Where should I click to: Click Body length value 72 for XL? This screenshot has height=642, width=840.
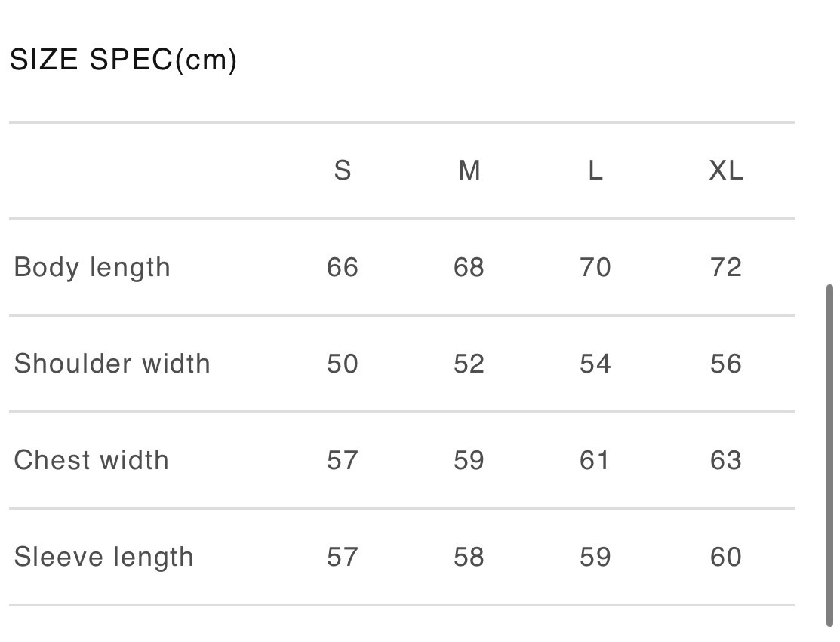(726, 268)
